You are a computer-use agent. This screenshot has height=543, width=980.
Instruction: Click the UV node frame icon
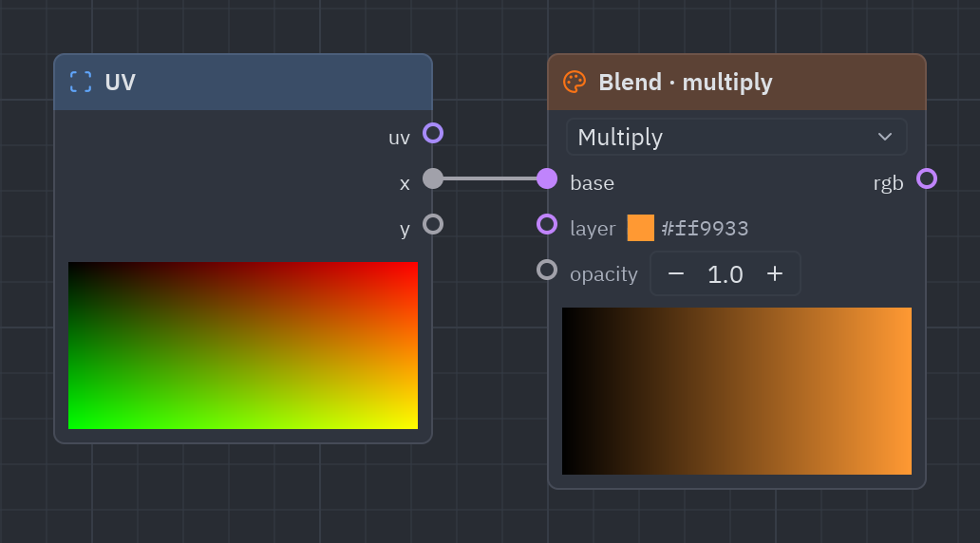click(81, 82)
